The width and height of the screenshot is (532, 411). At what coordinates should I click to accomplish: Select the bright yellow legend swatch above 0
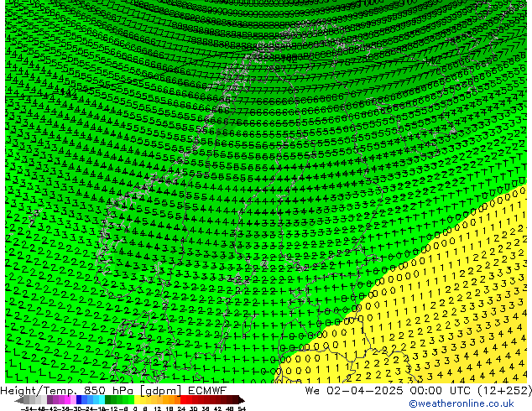(137, 399)
